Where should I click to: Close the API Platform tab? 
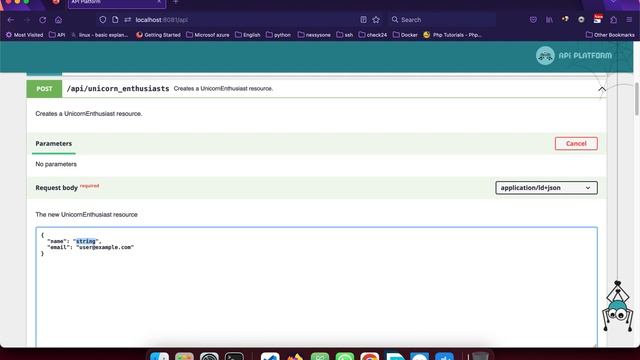tap(159, 2)
